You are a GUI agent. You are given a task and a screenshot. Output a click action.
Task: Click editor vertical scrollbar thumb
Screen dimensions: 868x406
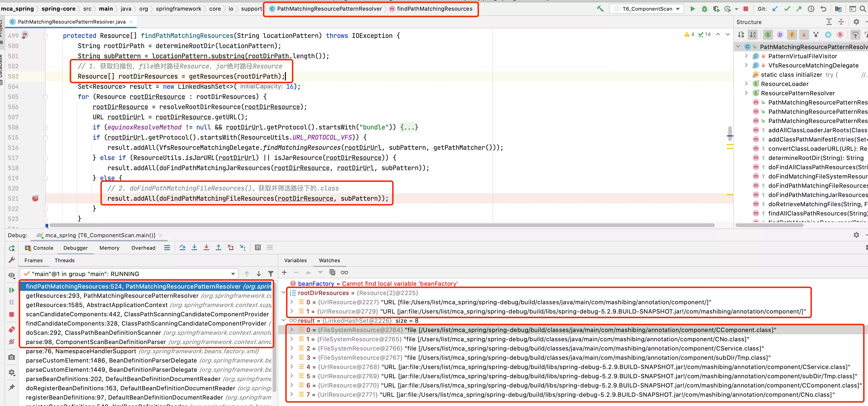[x=730, y=133]
